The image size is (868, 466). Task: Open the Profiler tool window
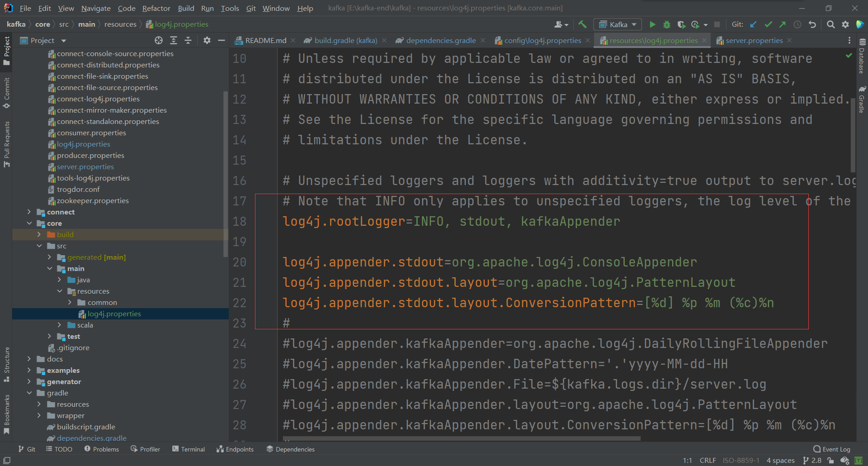[x=146, y=449]
